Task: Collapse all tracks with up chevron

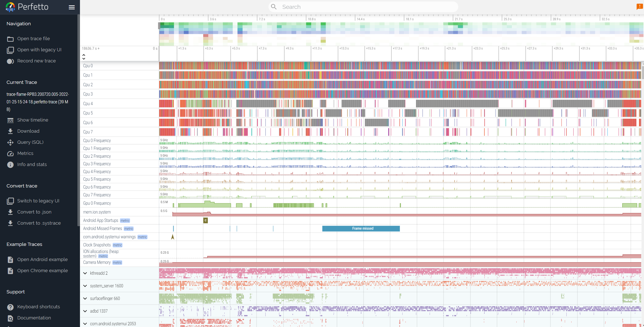Action: click(x=84, y=55)
